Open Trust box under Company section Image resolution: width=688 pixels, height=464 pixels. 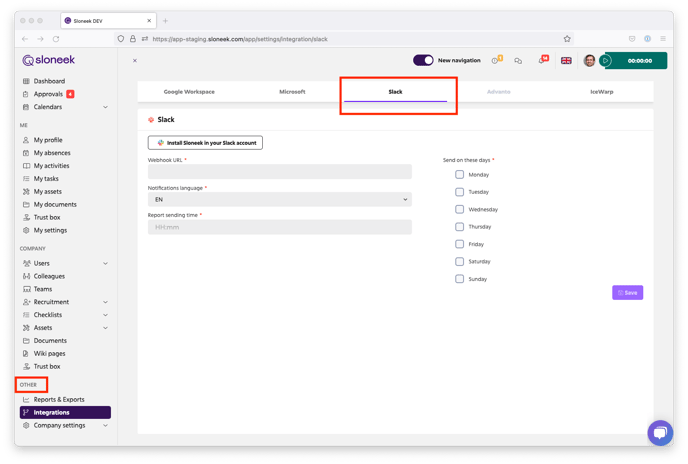click(47, 367)
